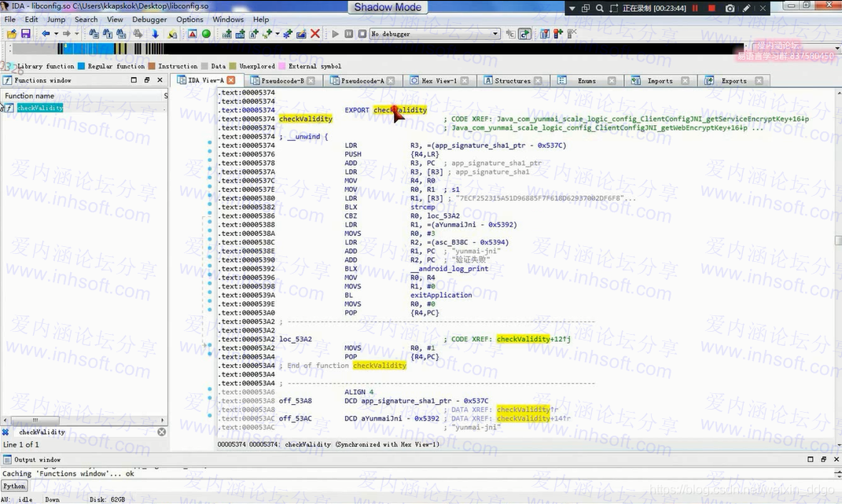The image size is (842, 504).
Task: Clear the checkValidity filter with the X button
Action: coord(162,432)
